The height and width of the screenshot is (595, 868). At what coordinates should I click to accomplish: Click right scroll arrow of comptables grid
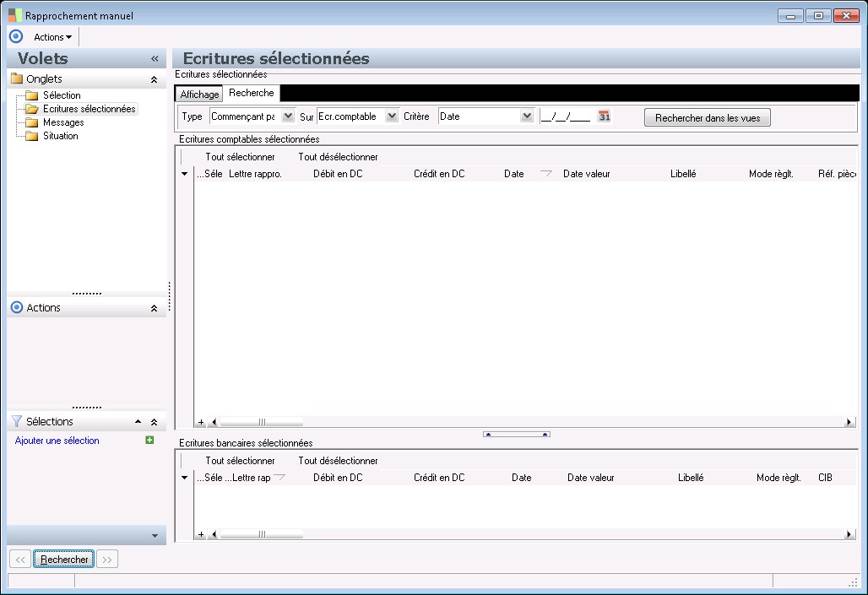coord(849,422)
